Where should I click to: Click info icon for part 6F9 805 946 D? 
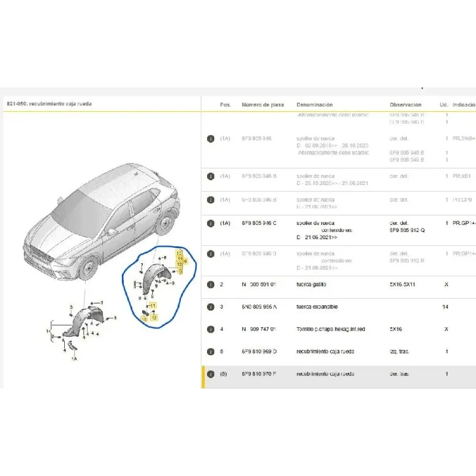click(210, 254)
